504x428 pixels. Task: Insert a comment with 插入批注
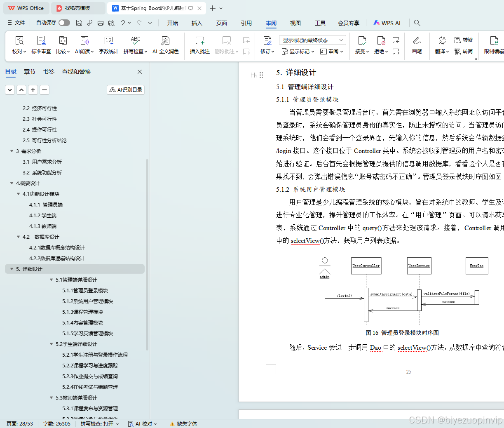click(x=199, y=43)
